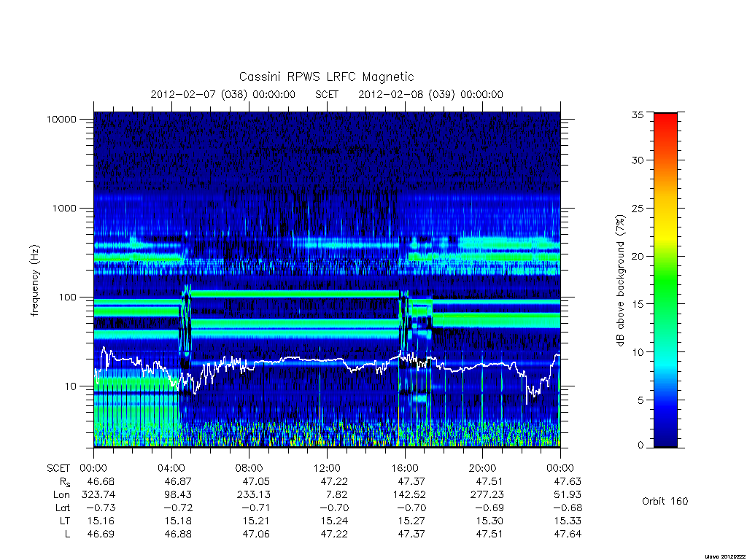747x560 pixels.
Task: Click the longitude value 98.43
Action: pos(178,495)
